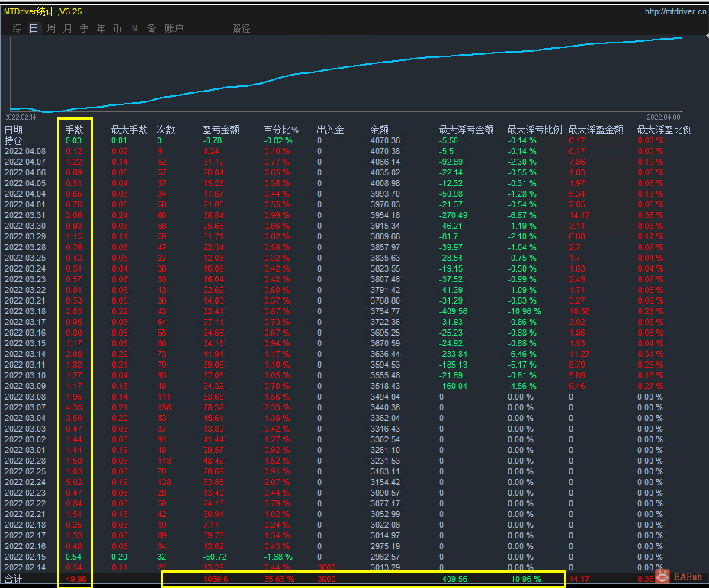Click the 最大浮盈比例 column header
The image size is (709, 588).
[665, 130]
